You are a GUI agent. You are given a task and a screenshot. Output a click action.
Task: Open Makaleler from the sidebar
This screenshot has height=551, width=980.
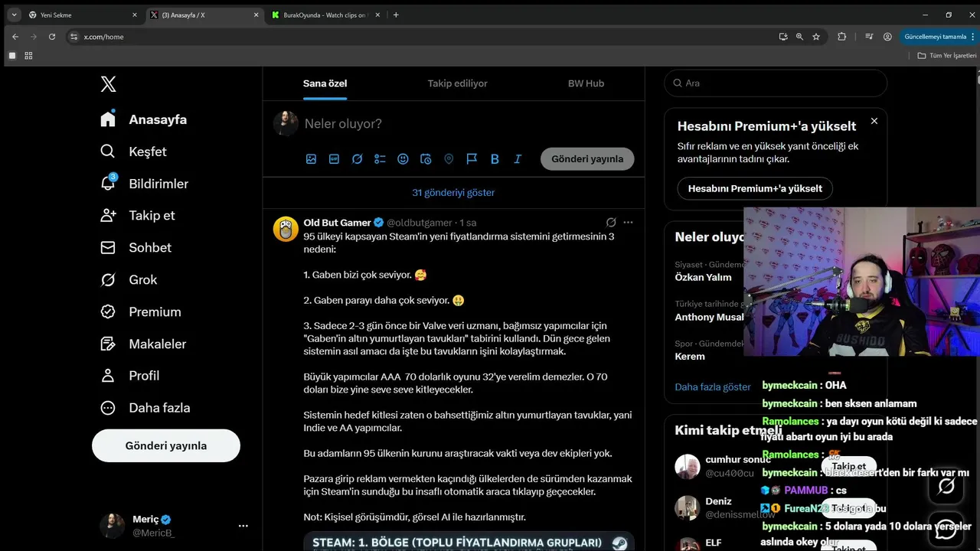(144, 344)
